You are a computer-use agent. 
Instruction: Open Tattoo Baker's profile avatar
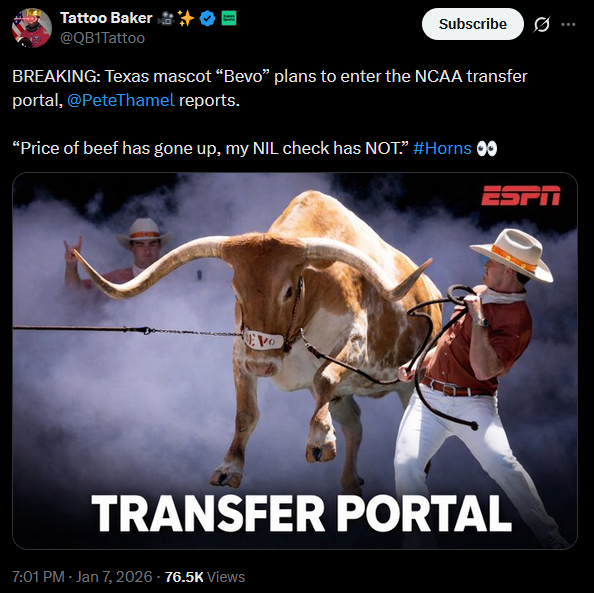coord(32,28)
